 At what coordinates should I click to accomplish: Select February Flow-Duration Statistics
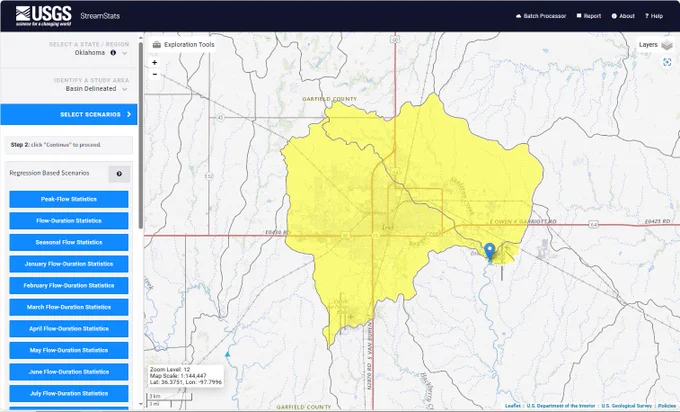point(69,286)
